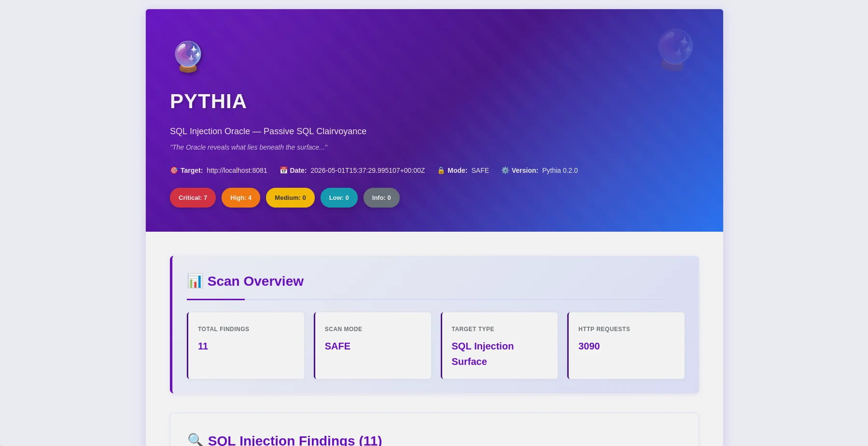
Task: Click the calendar icon beside Date
Action: (x=283, y=170)
